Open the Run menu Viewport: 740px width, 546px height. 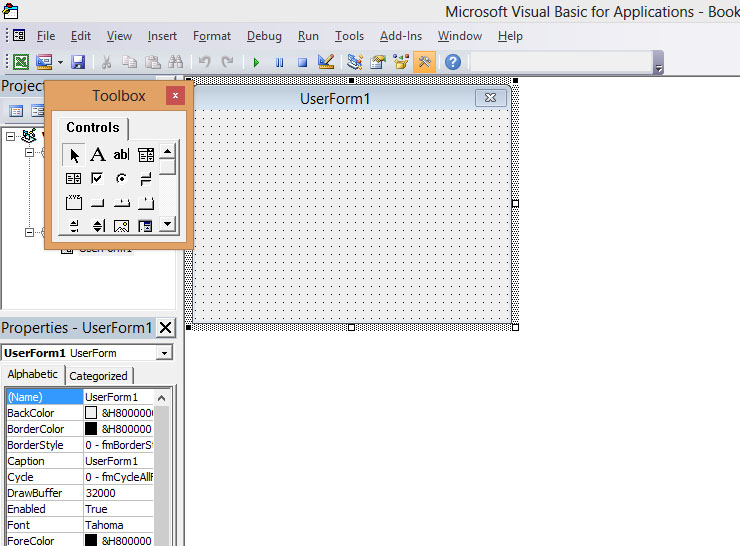pyautogui.click(x=308, y=36)
